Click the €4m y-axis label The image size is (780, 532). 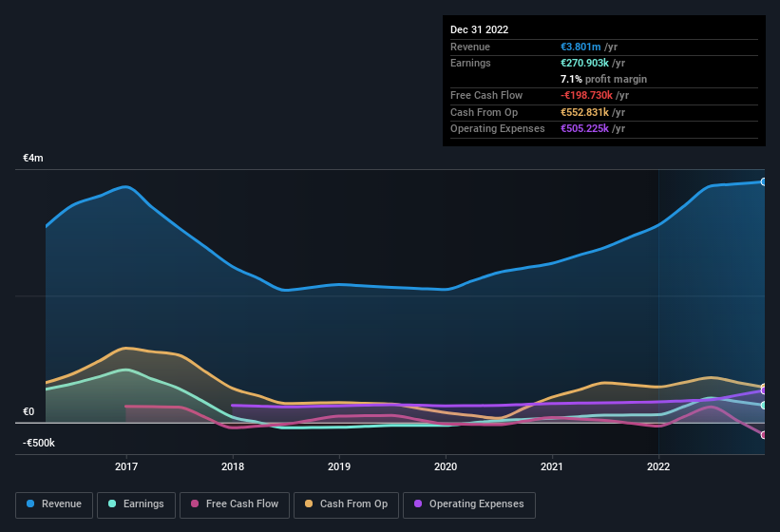pos(33,158)
